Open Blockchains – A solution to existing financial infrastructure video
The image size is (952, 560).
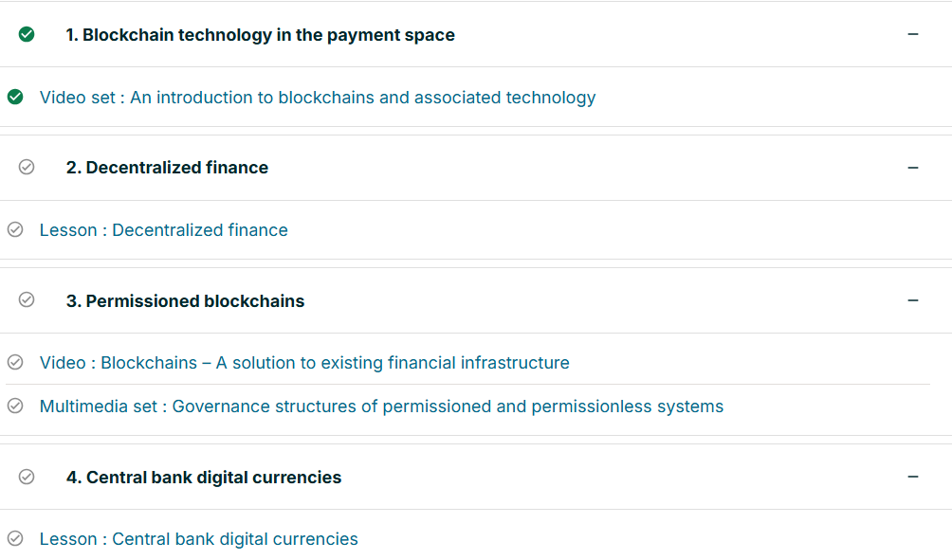click(x=304, y=363)
